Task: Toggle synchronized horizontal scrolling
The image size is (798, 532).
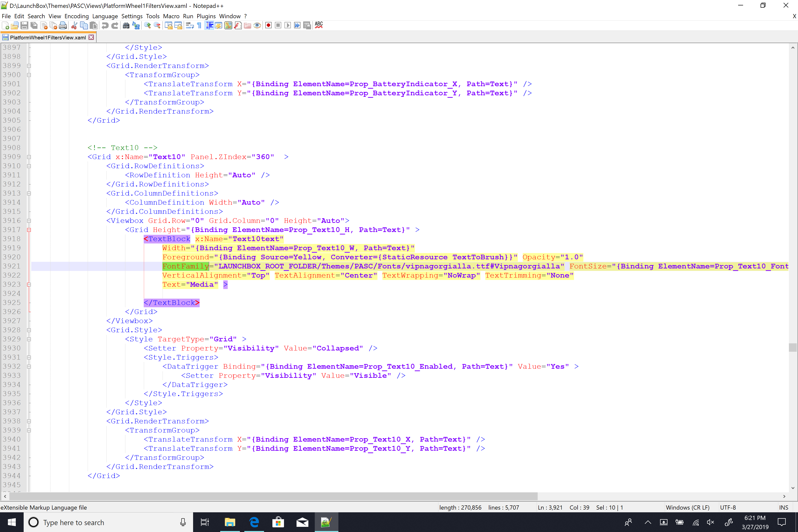Action: 178,25
